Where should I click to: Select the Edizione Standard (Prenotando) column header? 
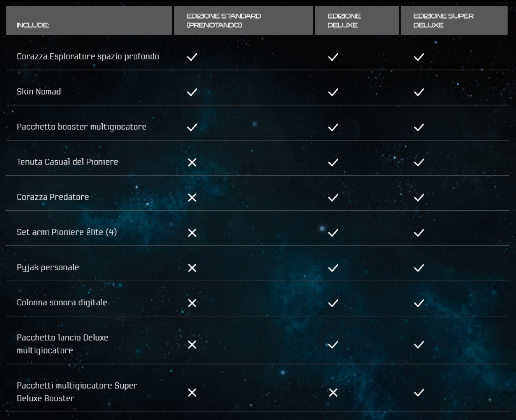pos(243,21)
